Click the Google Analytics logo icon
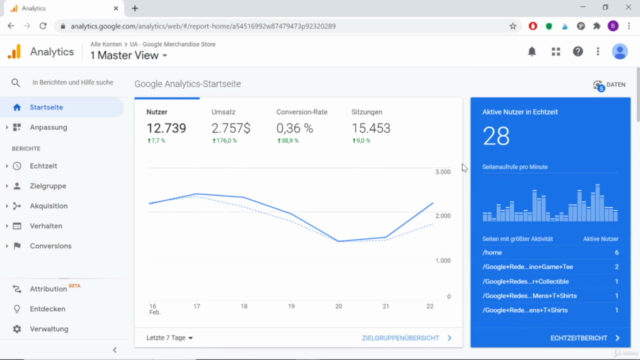 pos(15,52)
